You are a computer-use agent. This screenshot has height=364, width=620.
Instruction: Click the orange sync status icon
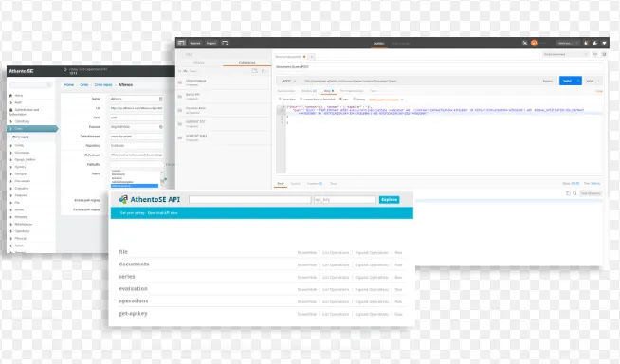tap(534, 43)
